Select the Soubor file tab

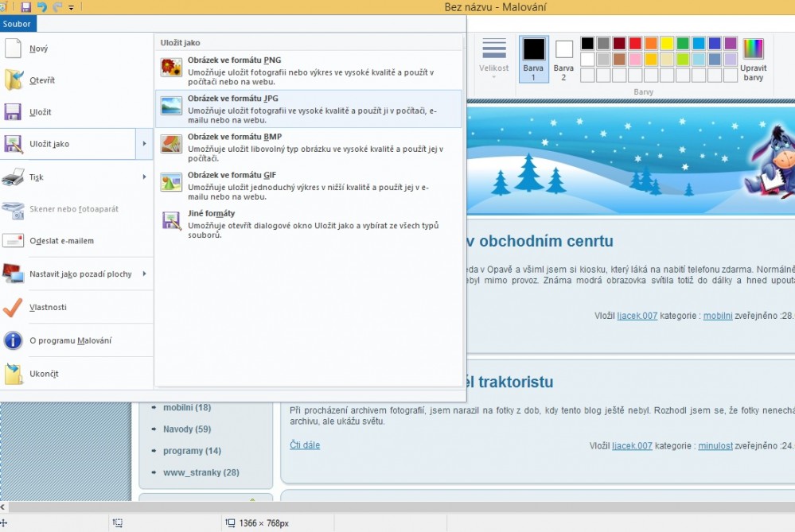pyautogui.click(x=17, y=24)
